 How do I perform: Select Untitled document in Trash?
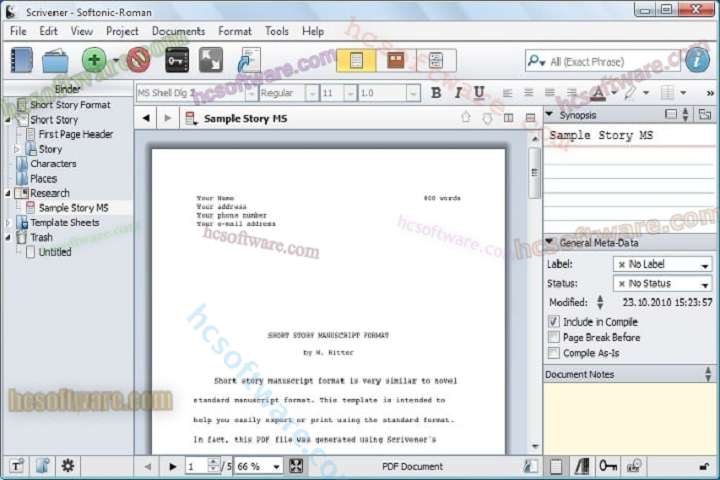click(55, 252)
